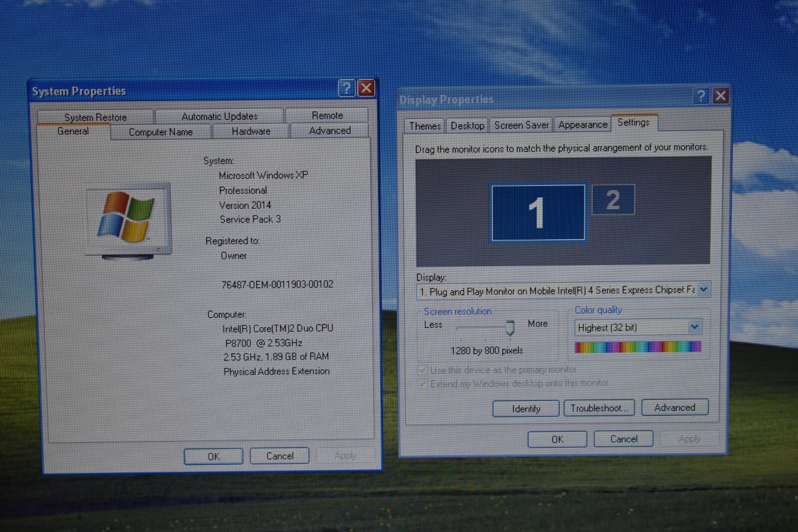The height and width of the screenshot is (532, 798).
Task: Click the Owner registered name text
Action: [x=233, y=255]
